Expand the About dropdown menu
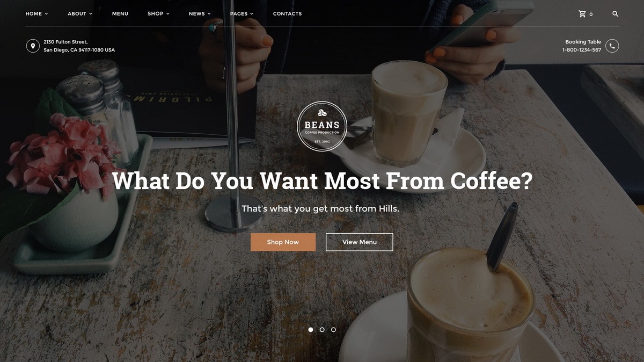Image resolution: width=644 pixels, height=362 pixels. (x=80, y=14)
